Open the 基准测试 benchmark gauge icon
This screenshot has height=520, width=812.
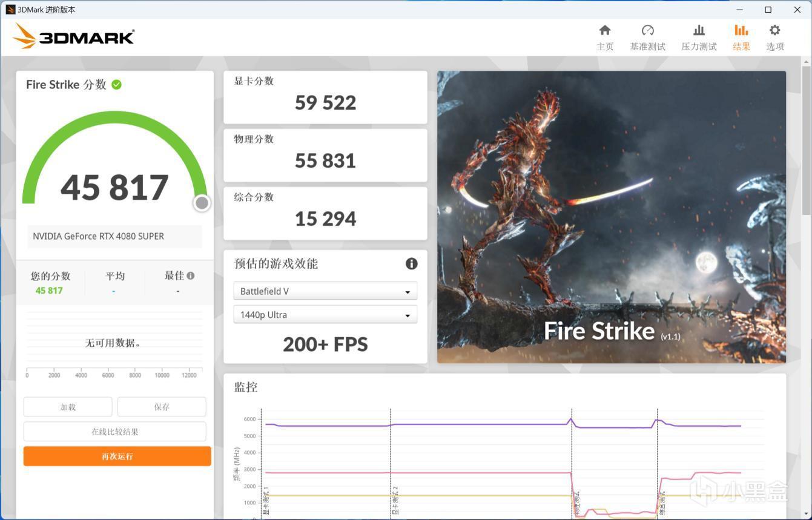pyautogui.click(x=647, y=30)
